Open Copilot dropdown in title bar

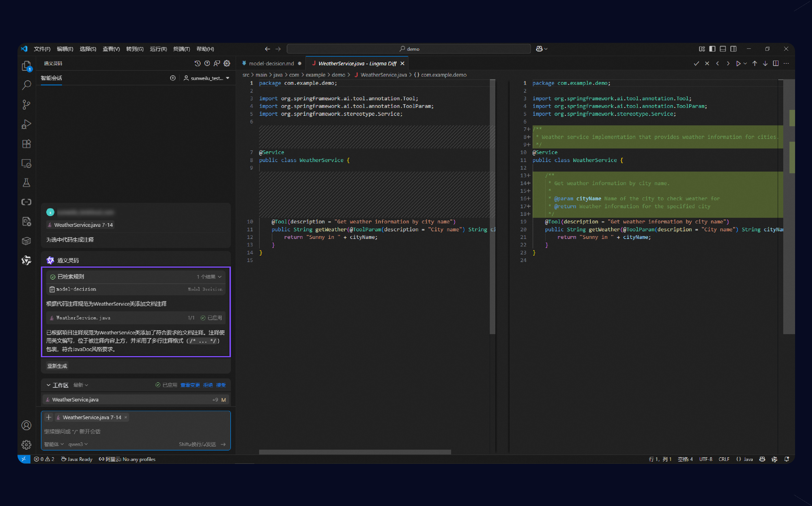coord(541,49)
